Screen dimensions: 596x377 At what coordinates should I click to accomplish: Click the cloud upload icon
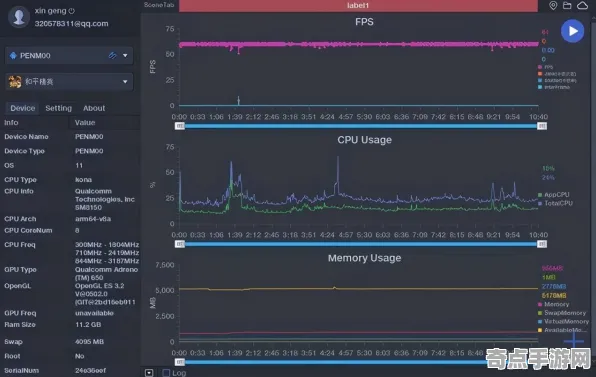pyautogui.click(x=582, y=5)
